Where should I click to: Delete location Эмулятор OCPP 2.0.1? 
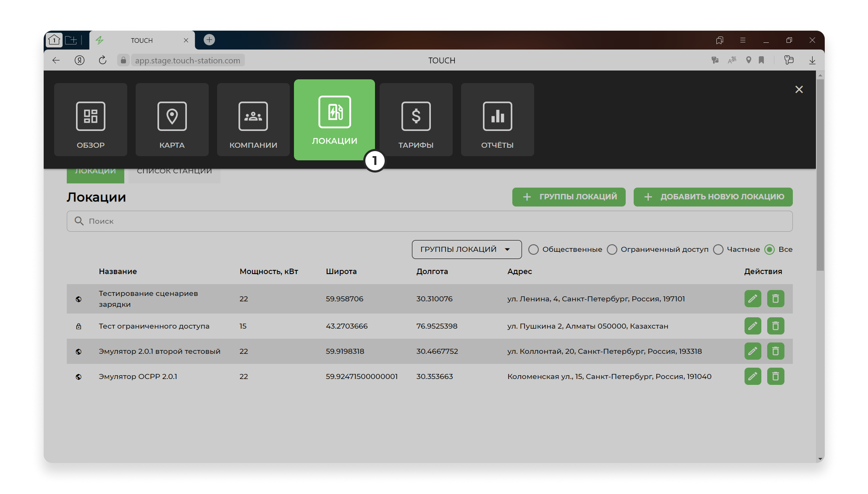click(775, 376)
